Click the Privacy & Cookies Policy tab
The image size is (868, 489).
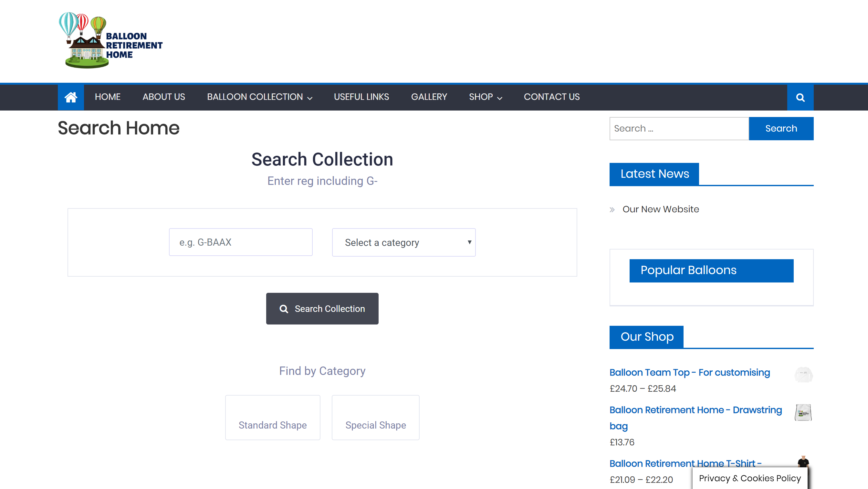(x=750, y=478)
